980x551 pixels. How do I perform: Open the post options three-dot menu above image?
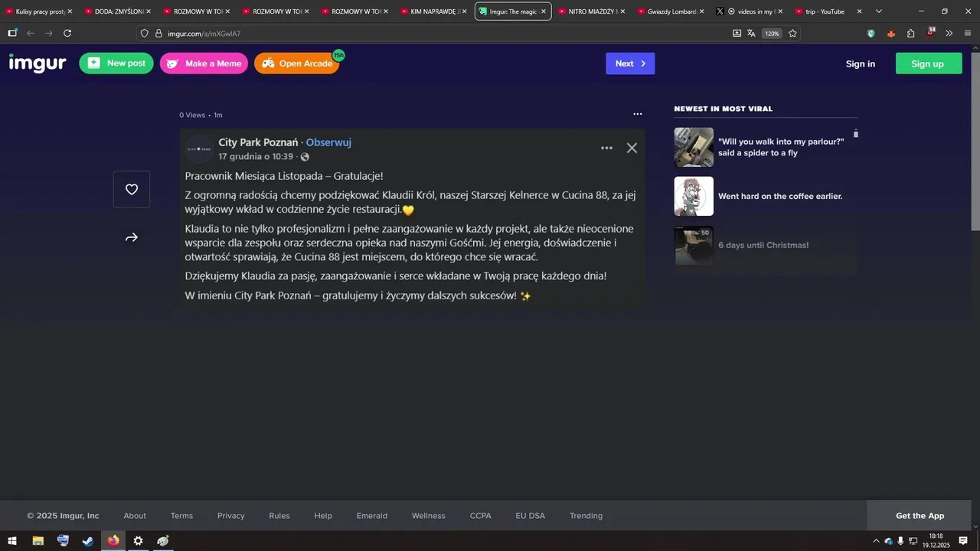[x=638, y=114]
